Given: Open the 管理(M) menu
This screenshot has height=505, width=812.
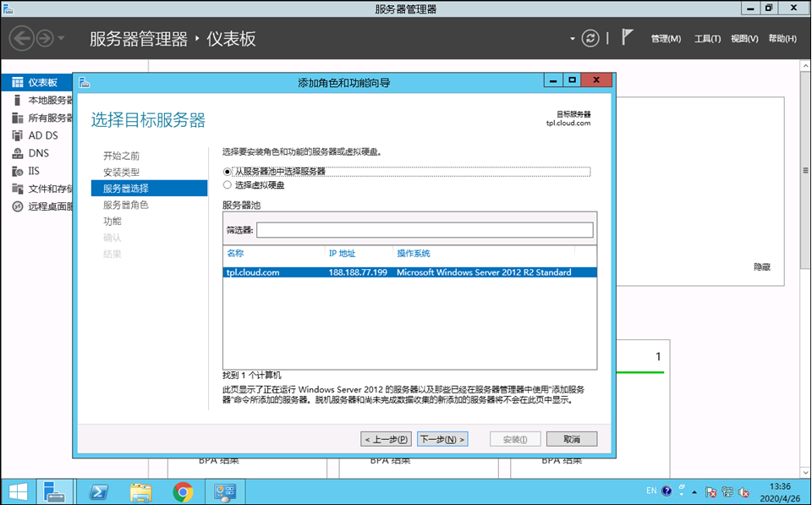Looking at the screenshot, I should pos(666,39).
